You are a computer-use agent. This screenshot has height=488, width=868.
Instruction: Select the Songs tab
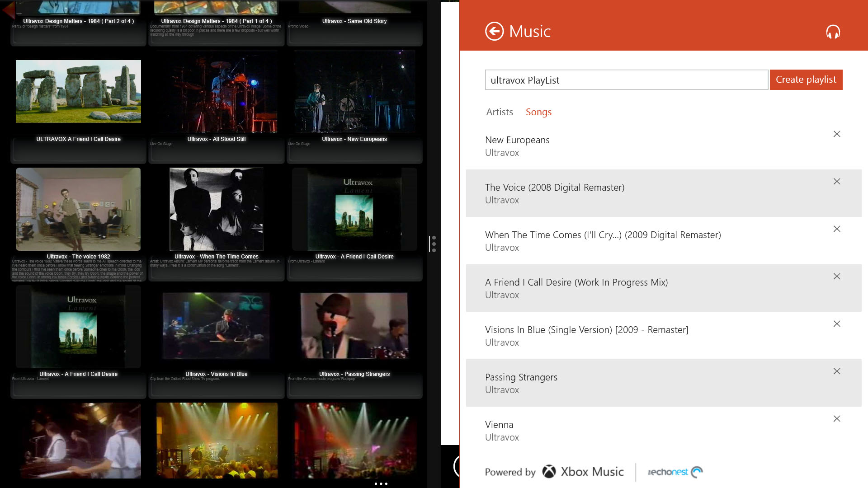tap(538, 112)
